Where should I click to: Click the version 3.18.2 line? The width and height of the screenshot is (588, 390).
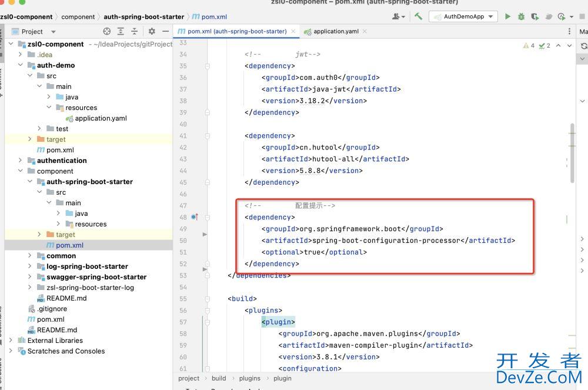pyautogui.click(x=314, y=101)
